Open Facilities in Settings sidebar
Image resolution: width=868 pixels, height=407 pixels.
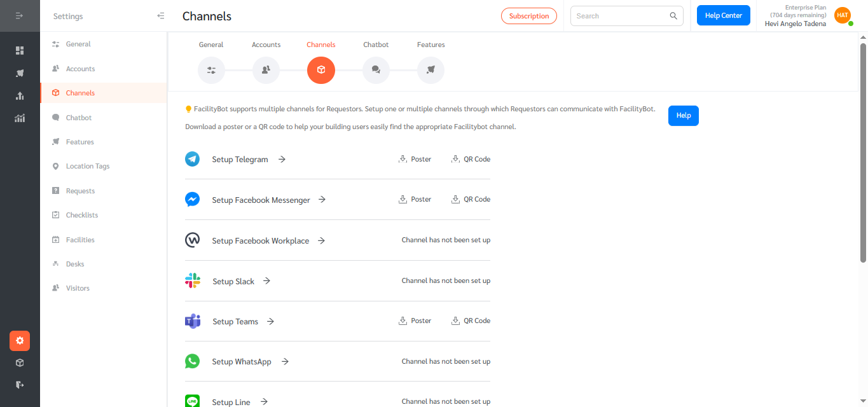(103, 240)
